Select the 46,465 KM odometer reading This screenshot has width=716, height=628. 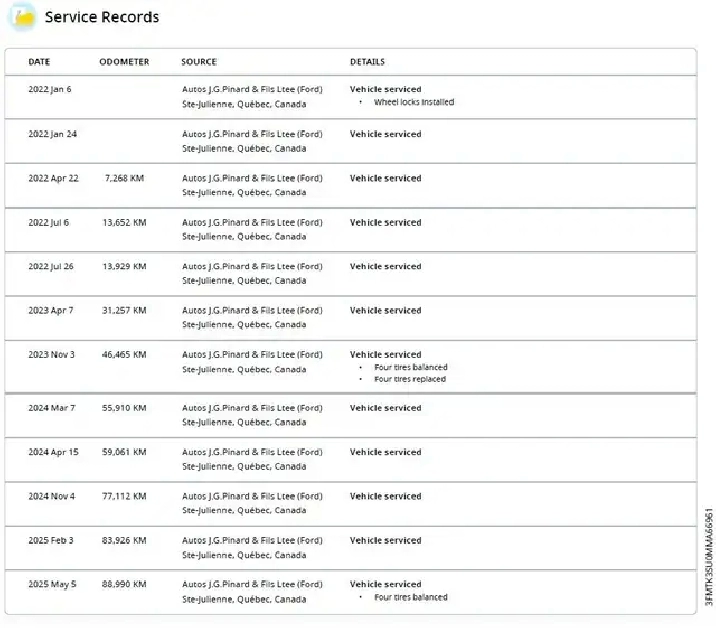tap(124, 354)
